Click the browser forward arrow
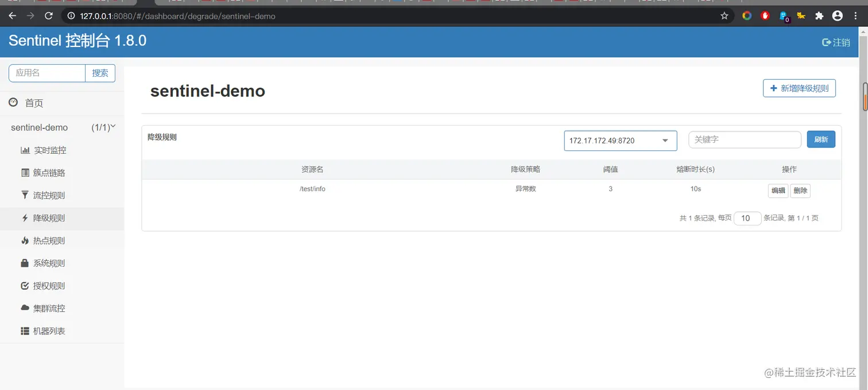The image size is (868, 390). (30, 16)
